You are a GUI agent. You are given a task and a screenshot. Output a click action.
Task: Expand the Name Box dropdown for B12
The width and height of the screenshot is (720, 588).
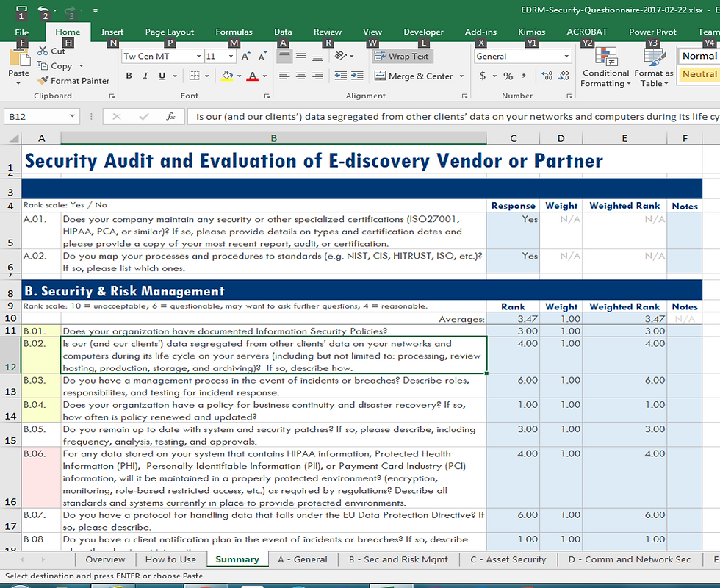pyautogui.click(x=72, y=116)
